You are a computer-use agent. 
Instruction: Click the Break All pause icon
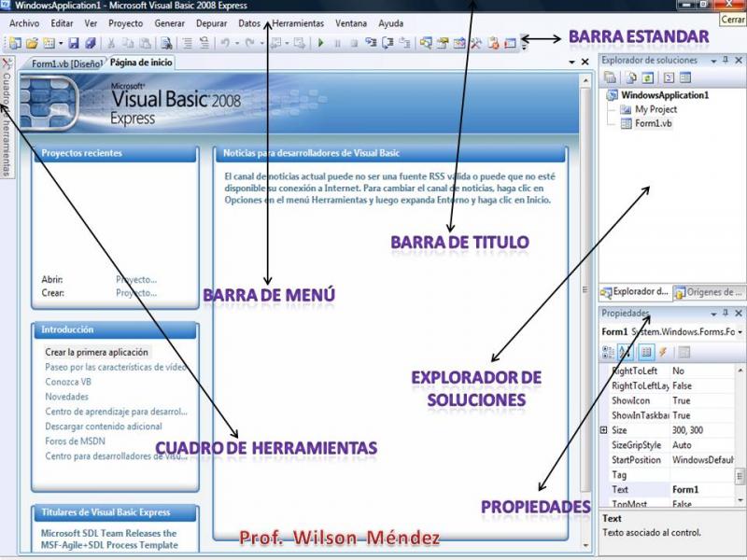(337, 43)
